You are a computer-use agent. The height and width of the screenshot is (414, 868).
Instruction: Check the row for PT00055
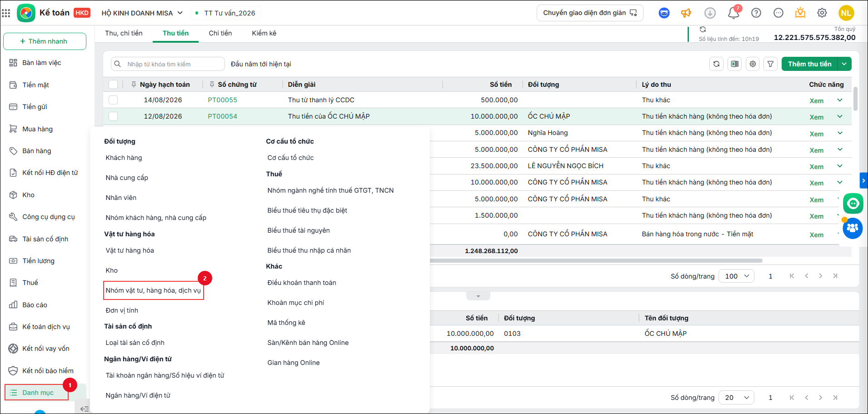(113, 100)
